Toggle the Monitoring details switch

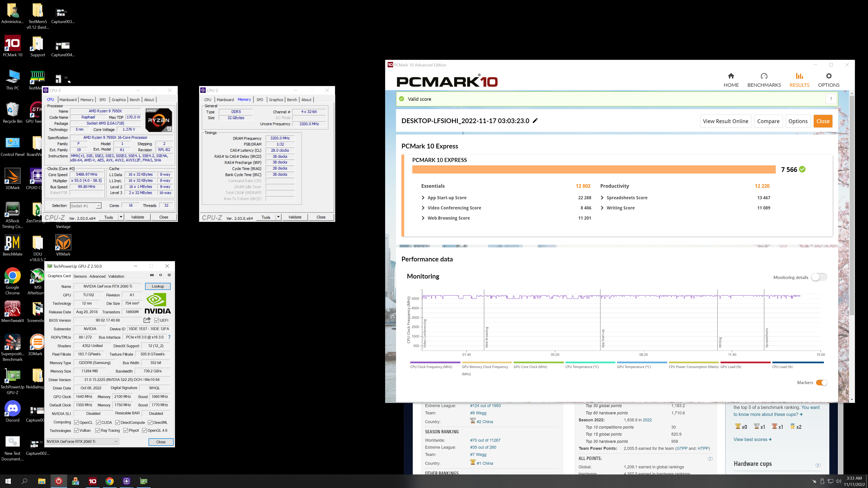(819, 277)
